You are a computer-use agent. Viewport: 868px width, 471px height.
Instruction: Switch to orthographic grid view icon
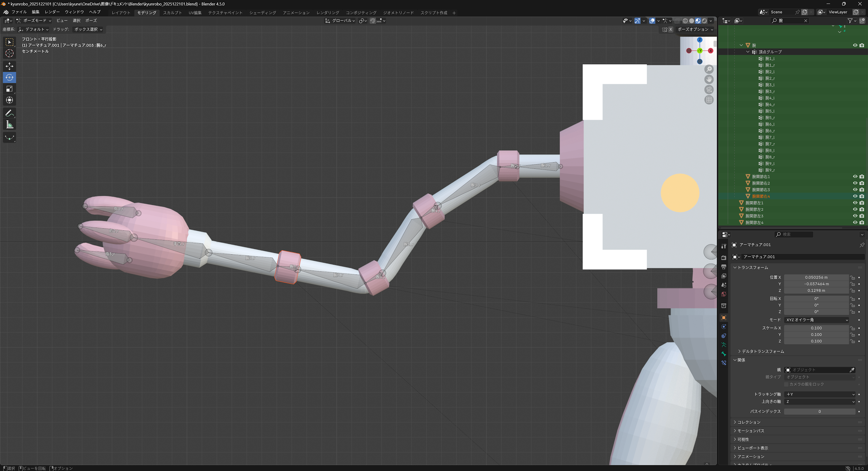click(709, 100)
